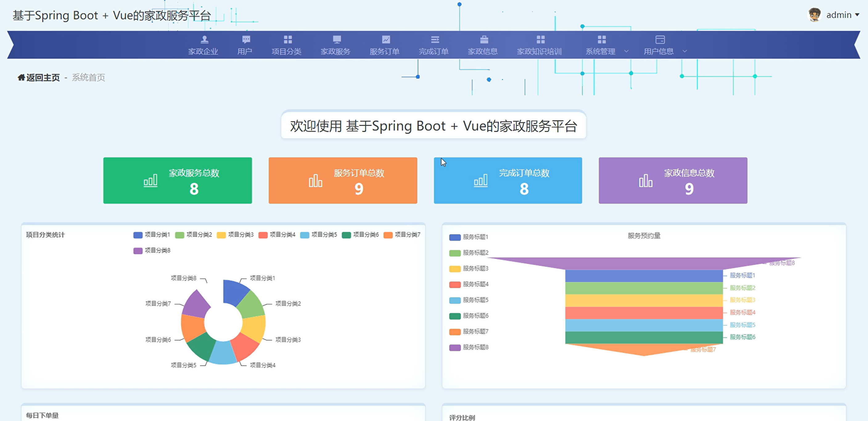Toggle 项目分类3 legend in pie chart
Viewport: 868px width, 421px height.
(235, 235)
